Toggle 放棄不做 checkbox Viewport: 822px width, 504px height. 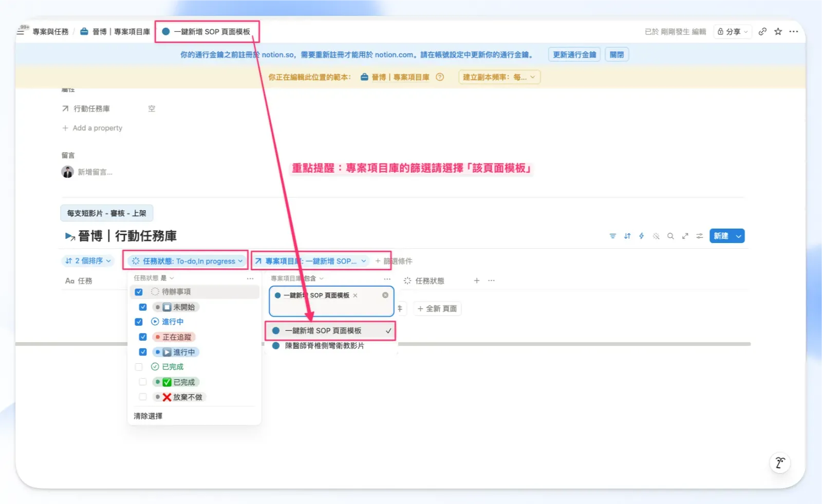[x=143, y=397]
